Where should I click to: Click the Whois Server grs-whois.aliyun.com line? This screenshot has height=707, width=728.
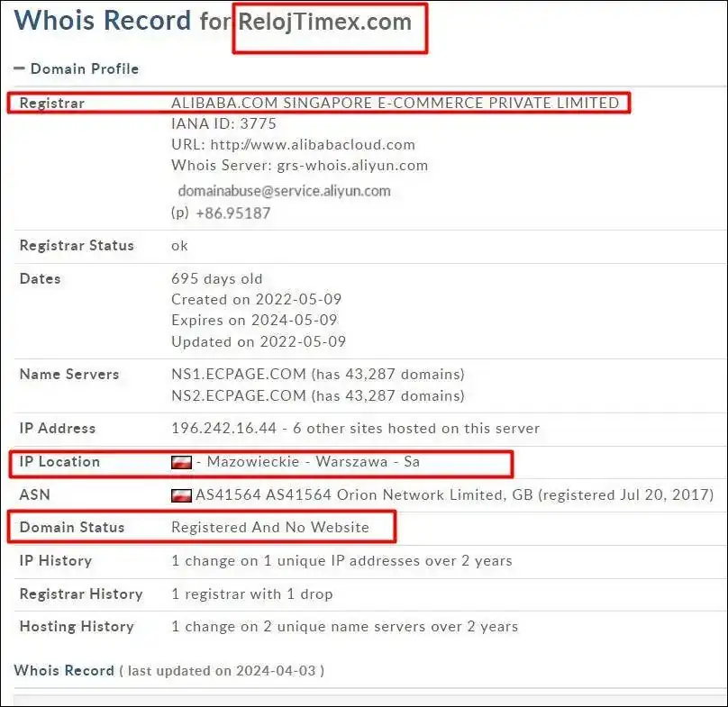[299, 165]
